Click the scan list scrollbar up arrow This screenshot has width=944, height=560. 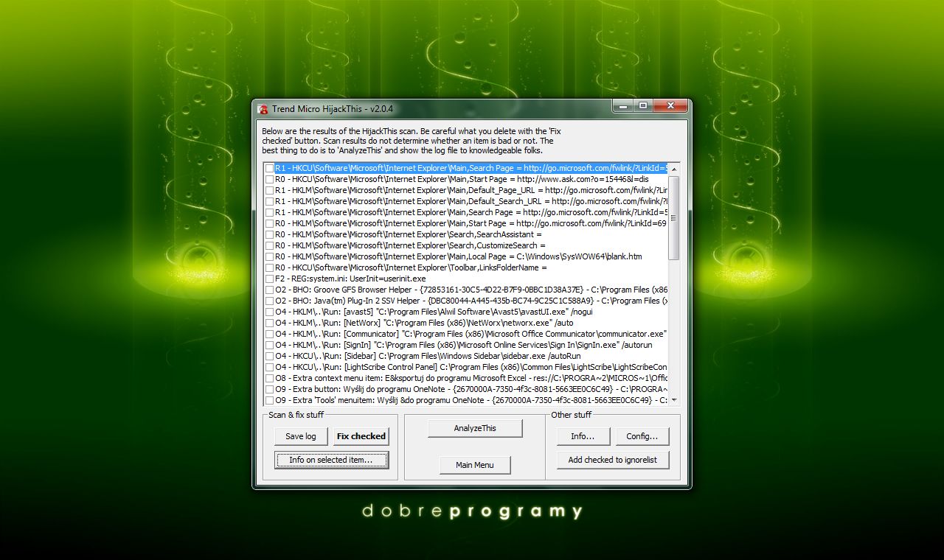coord(674,169)
